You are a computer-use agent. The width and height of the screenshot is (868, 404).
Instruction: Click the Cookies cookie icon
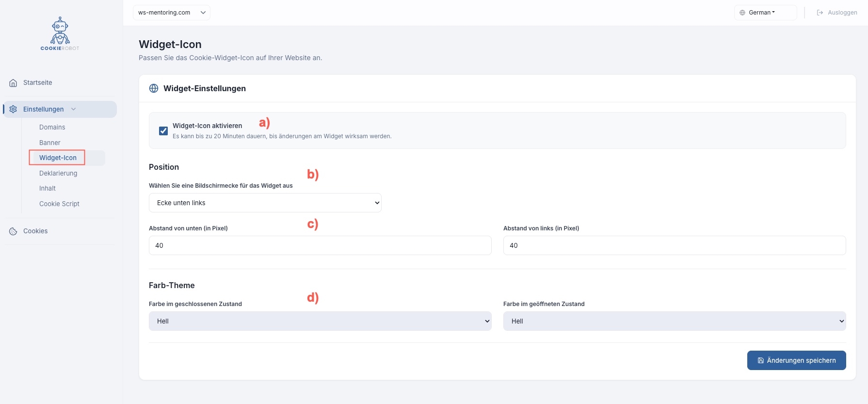13,231
